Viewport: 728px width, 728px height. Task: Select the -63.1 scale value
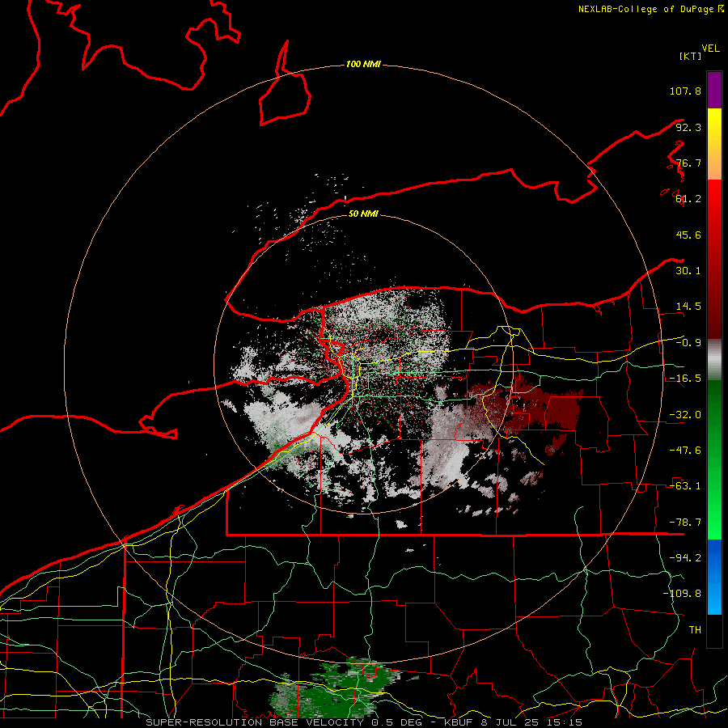tap(685, 485)
